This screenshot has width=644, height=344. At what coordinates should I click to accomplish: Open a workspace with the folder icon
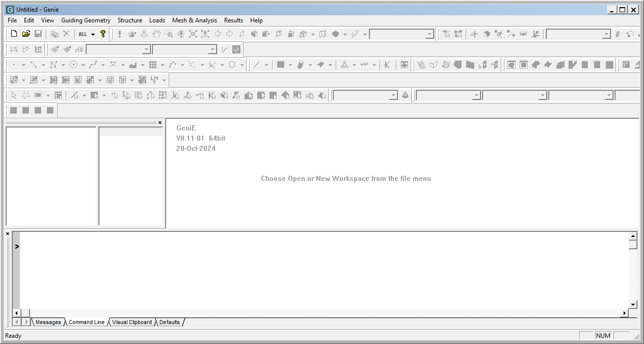(x=26, y=34)
